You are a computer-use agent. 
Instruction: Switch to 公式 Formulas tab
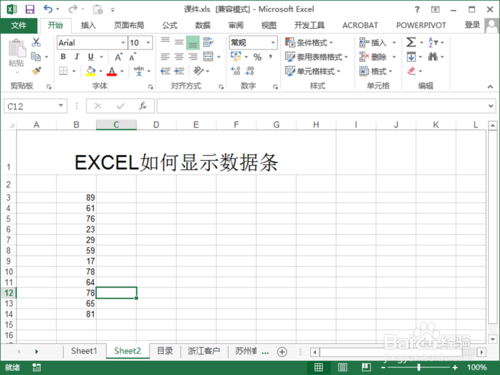pyautogui.click(x=170, y=25)
